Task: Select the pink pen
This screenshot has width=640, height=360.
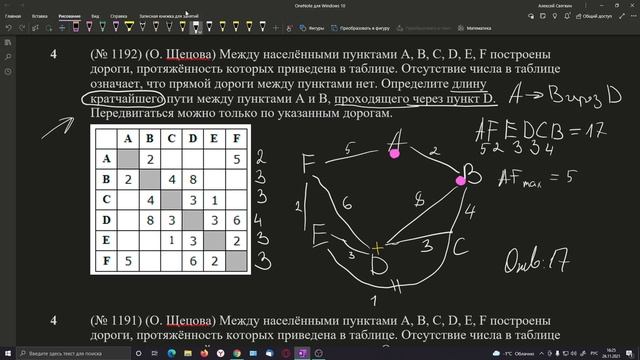Action: 89,27
